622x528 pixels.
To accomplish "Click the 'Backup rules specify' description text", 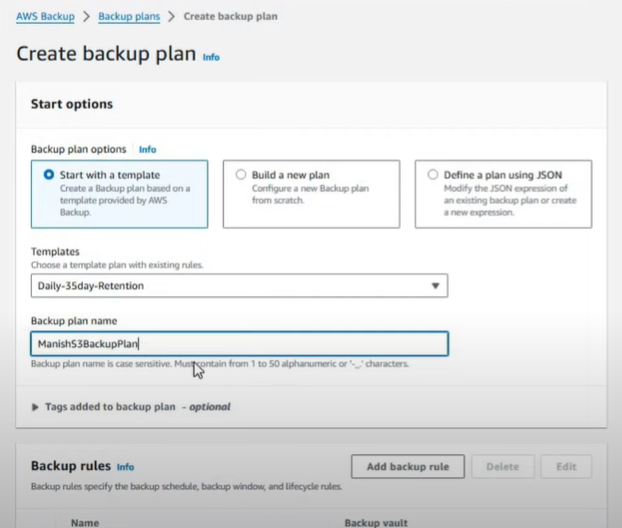I will click(186, 486).
